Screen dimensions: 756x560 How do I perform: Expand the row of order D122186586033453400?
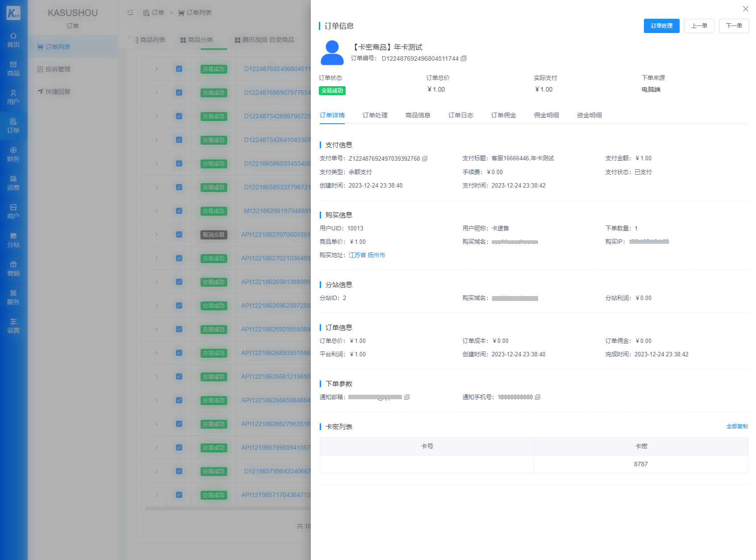tap(156, 163)
